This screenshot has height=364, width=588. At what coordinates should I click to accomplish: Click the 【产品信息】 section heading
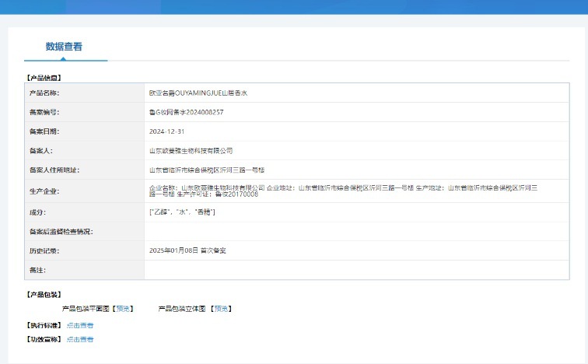[x=44, y=78]
